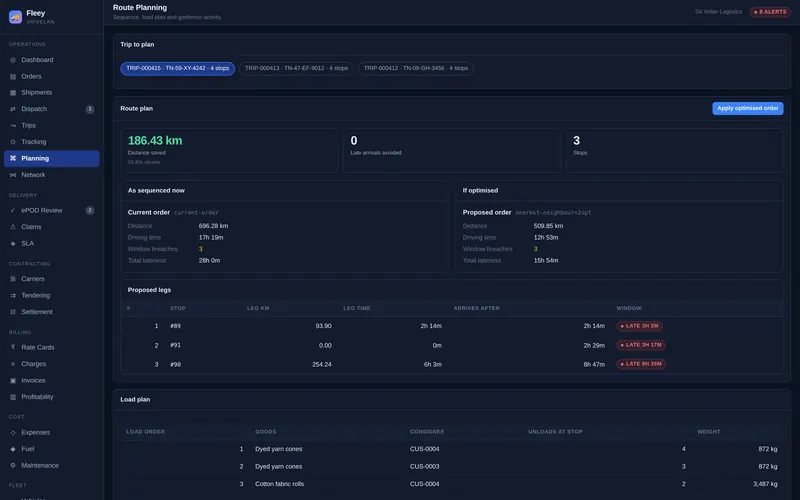Click the Fuel sidebar icon
This screenshot has width=800, height=500.
13,449
